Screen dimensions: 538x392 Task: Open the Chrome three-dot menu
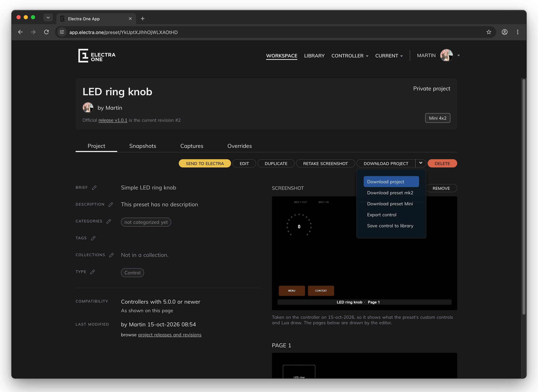[x=518, y=32]
